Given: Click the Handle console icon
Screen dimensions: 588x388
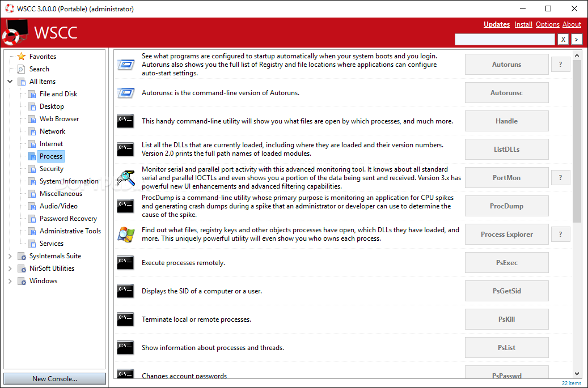Looking at the screenshot, I should [125, 121].
